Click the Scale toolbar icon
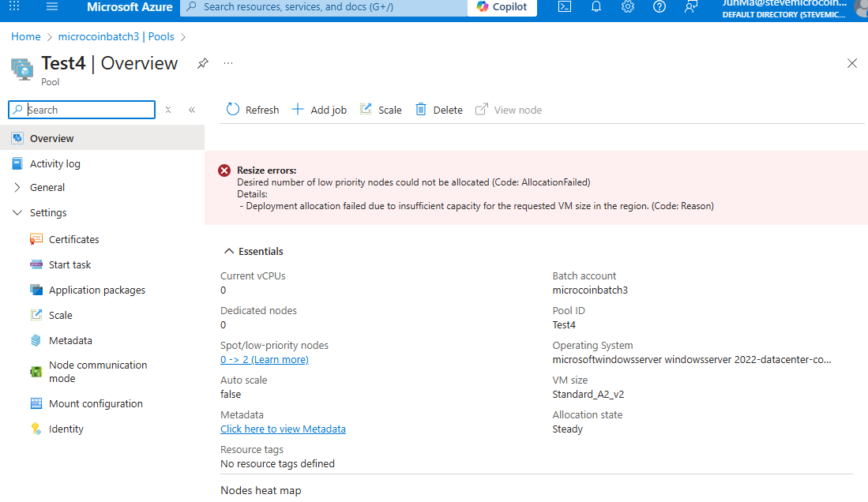The width and height of the screenshot is (868, 502). click(366, 109)
